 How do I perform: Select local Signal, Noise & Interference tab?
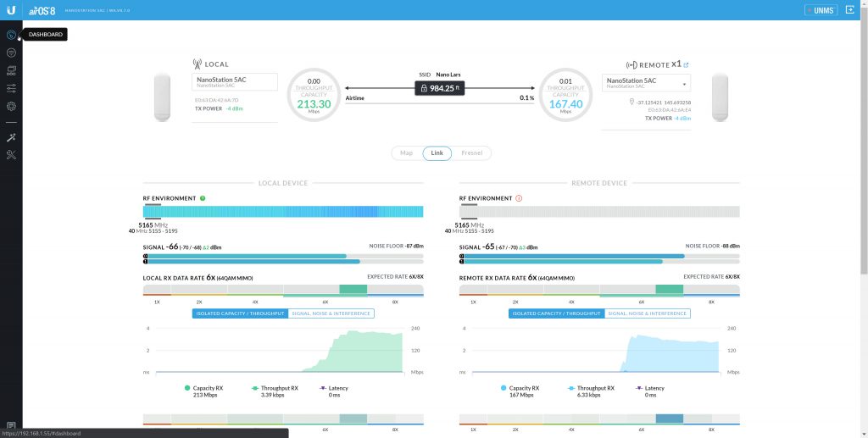[331, 313]
